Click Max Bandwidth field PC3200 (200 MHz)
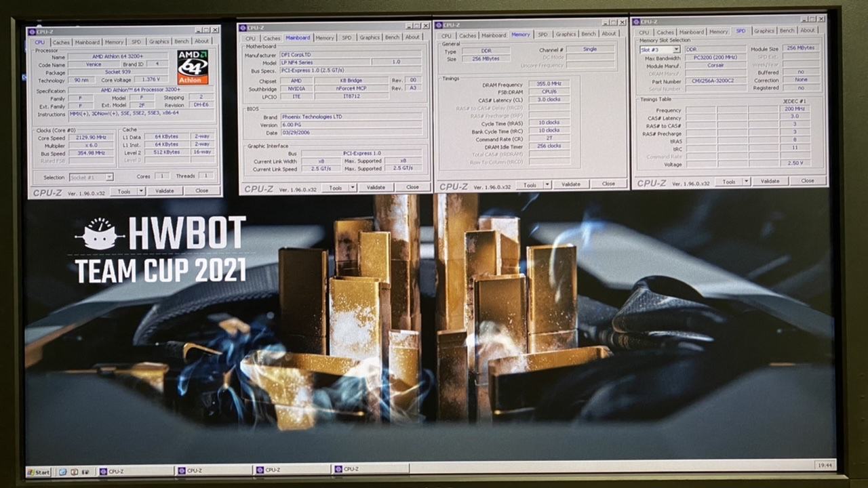The image size is (868, 488). [x=714, y=58]
